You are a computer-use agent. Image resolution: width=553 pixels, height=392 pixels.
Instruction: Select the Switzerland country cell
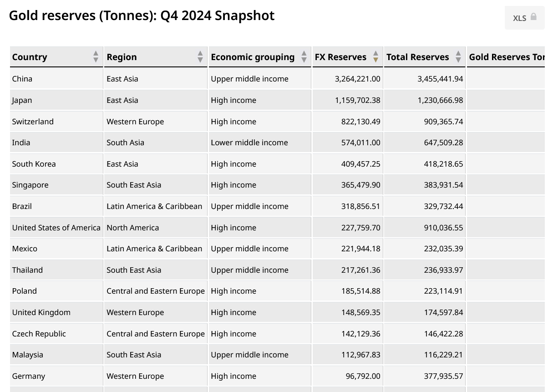(33, 122)
